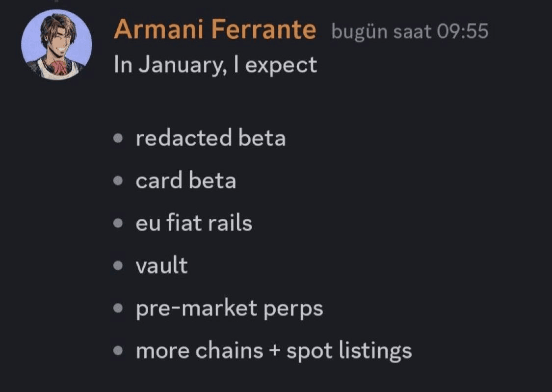This screenshot has height=392, width=552.
Task: Click the vault list item
Action: [162, 265]
